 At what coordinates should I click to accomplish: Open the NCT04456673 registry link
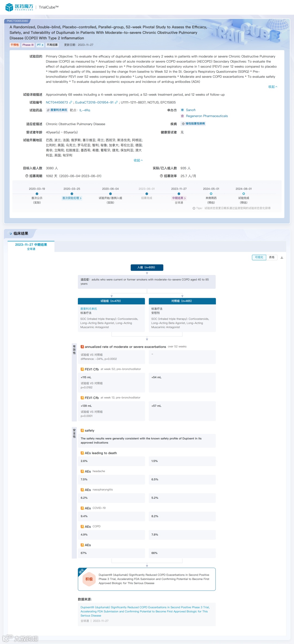57,102
